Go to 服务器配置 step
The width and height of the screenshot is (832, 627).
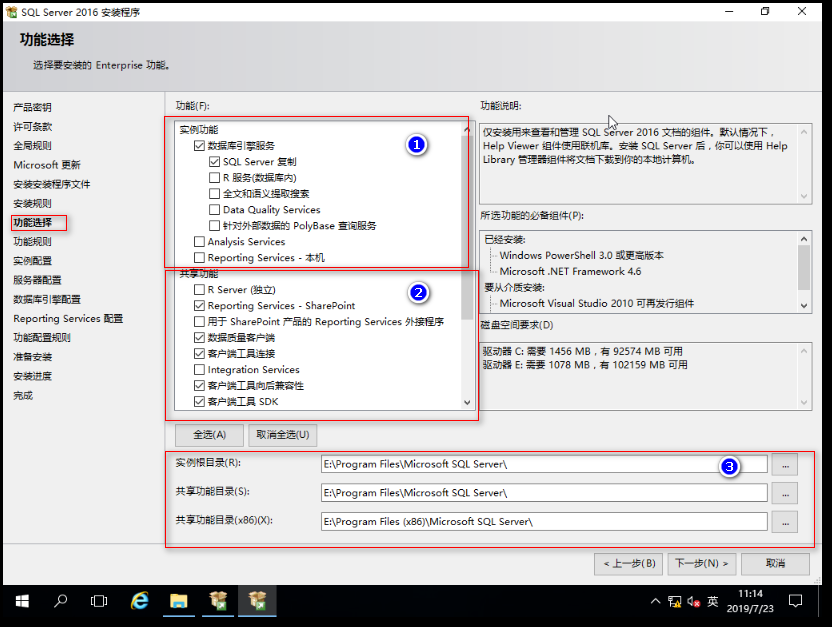pos(37,280)
